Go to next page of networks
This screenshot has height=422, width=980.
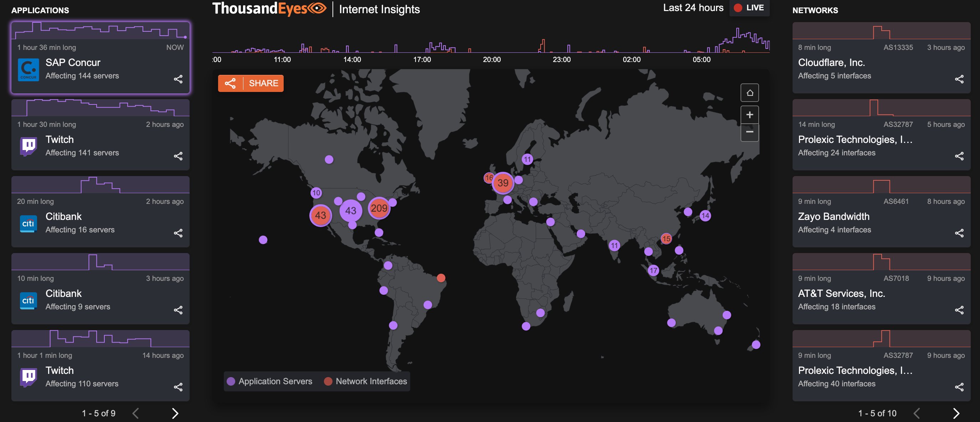point(956,413)
